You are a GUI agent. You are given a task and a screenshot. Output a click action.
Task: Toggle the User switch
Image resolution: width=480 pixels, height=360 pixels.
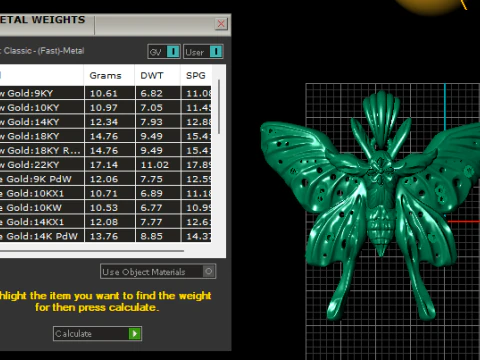coord(203,52)
